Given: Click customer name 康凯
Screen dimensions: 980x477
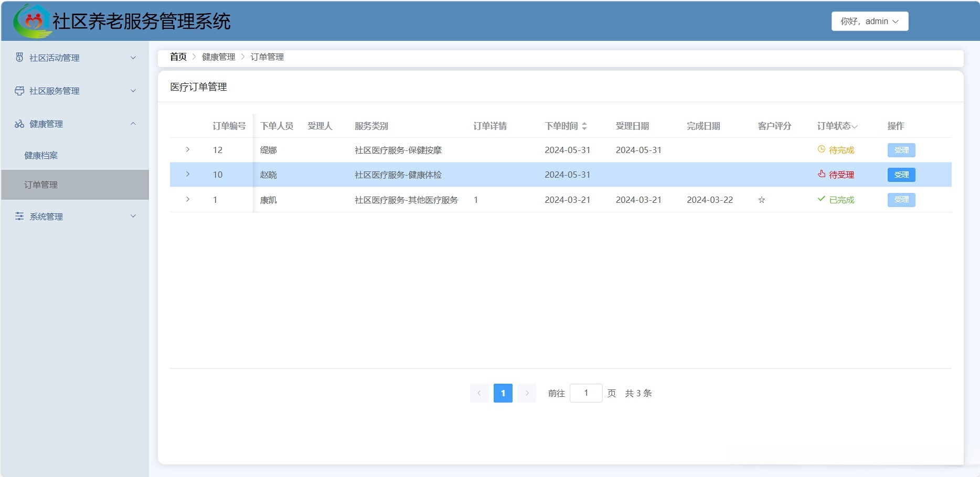Looking at the screenshot, I should pos(269,200).
